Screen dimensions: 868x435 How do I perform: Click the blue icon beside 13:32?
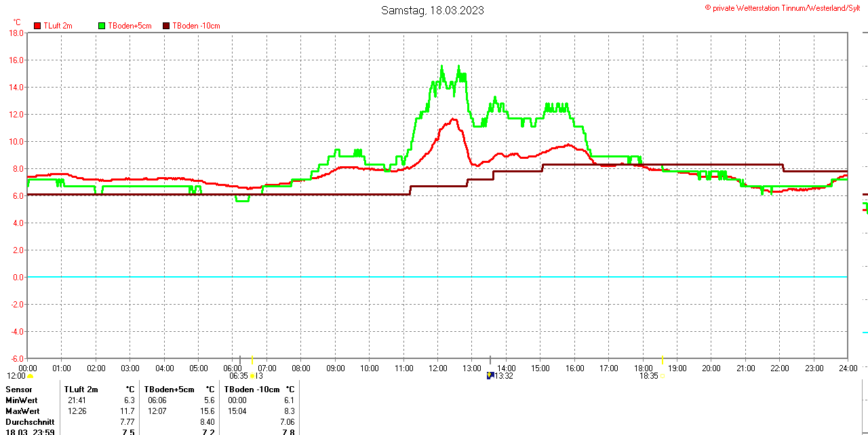coord(490,375)
